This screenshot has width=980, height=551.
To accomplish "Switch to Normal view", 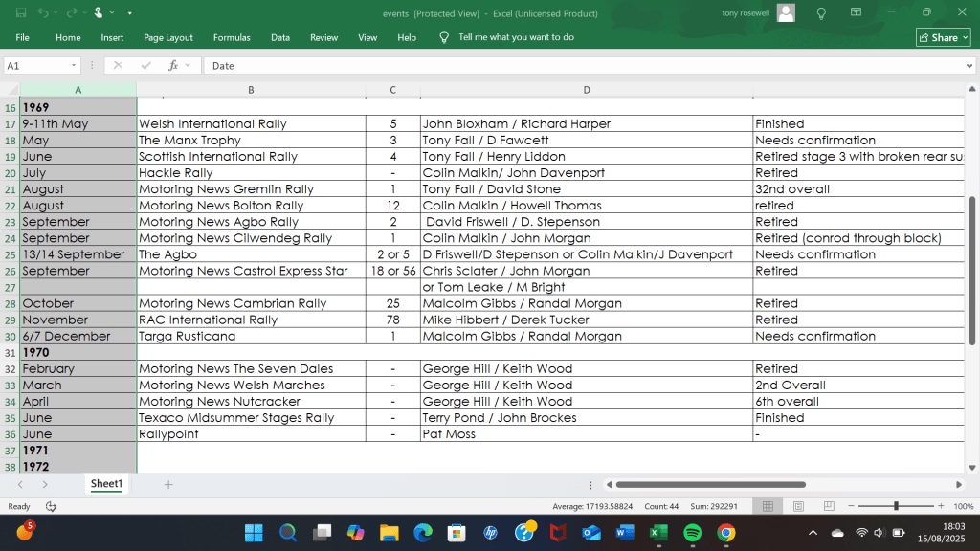I will [768, 506].
